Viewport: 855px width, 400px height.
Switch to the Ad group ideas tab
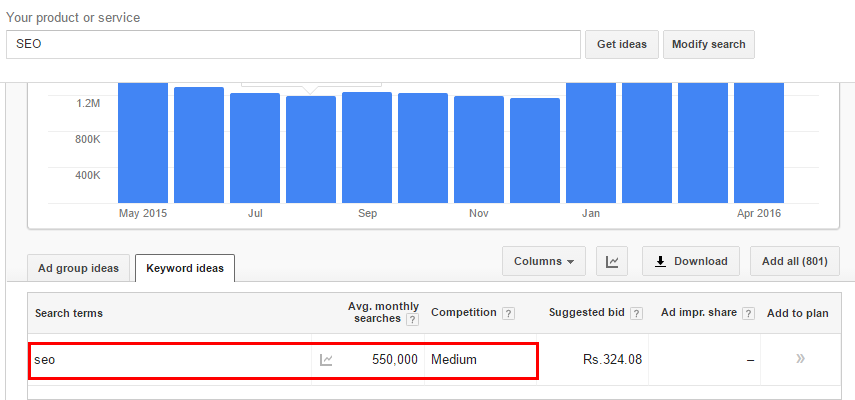[x=78, y=268]
